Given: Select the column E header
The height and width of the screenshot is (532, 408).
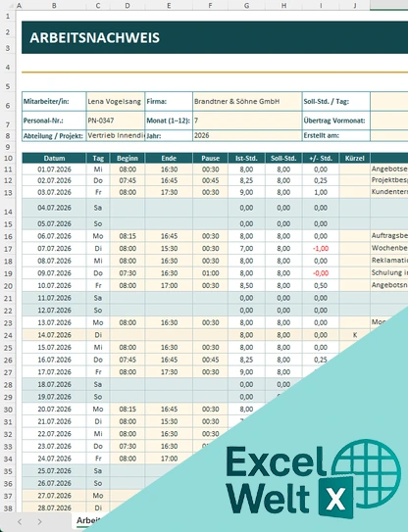Looking at the screenshot, I should (x=169, y=6).
